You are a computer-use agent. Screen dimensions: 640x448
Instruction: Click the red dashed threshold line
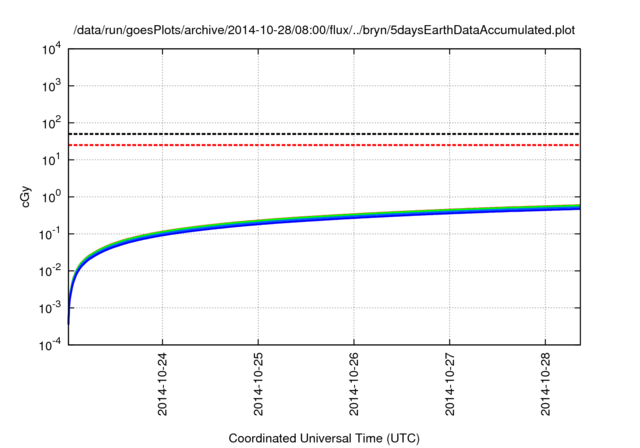point(324,145)
